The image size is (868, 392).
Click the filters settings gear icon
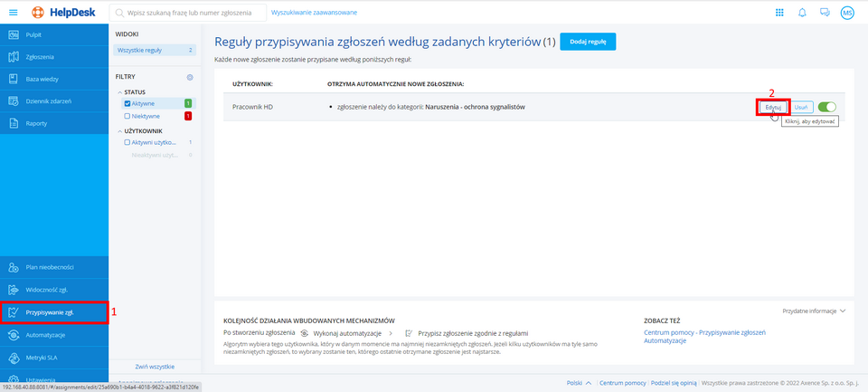point(190,77)
